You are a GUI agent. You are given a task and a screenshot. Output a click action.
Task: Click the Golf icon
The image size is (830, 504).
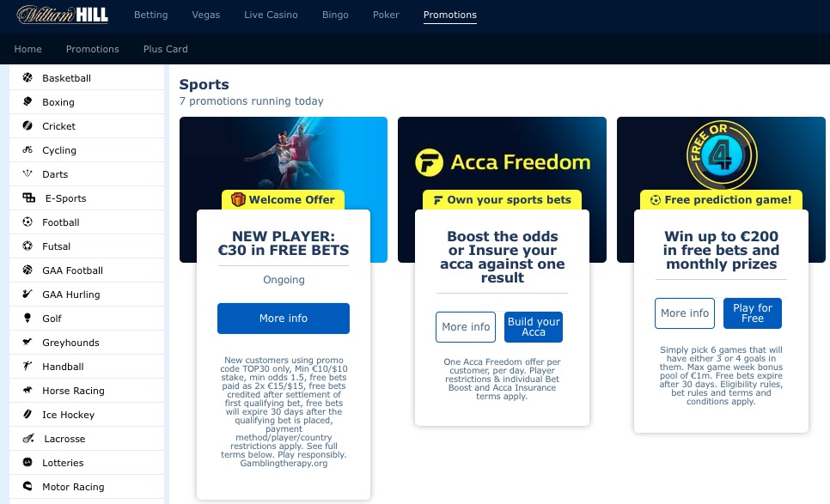point(27,318)
